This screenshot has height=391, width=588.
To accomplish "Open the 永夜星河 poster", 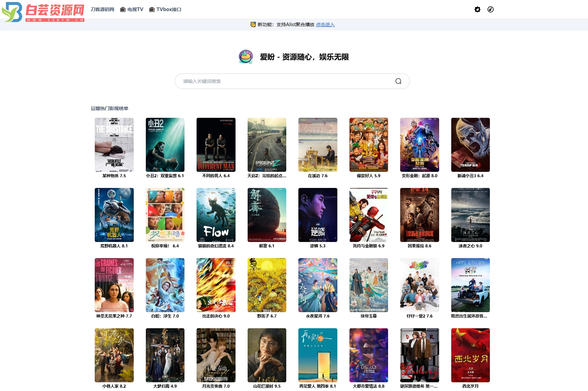I will [x=318, y=285].
